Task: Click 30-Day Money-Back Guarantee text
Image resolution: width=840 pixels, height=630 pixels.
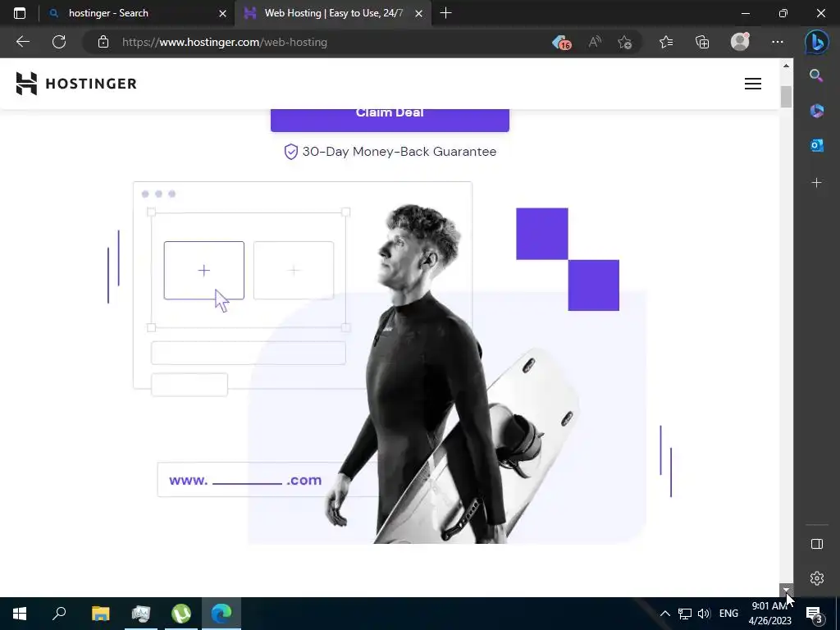Action: 399,152
